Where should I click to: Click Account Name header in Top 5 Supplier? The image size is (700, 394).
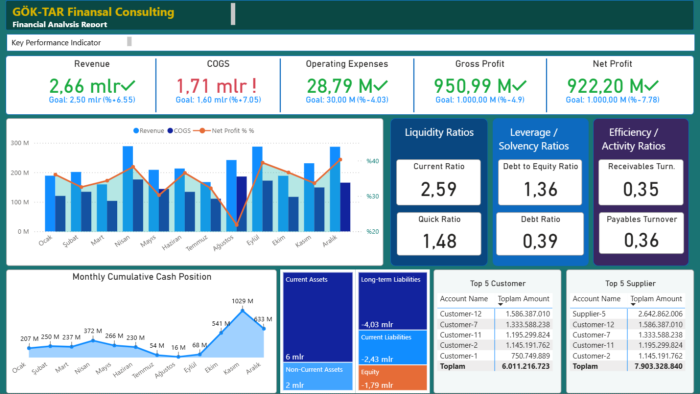coord(596,299)
